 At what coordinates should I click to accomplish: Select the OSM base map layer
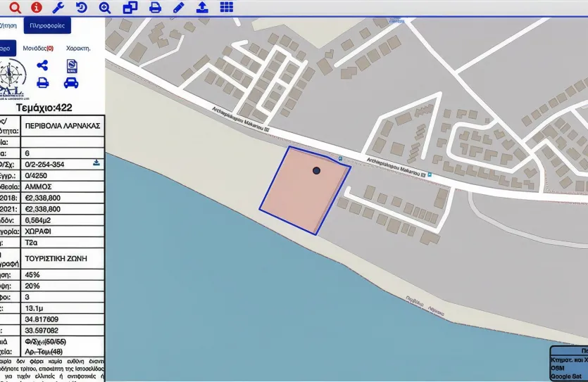[558, 367]
